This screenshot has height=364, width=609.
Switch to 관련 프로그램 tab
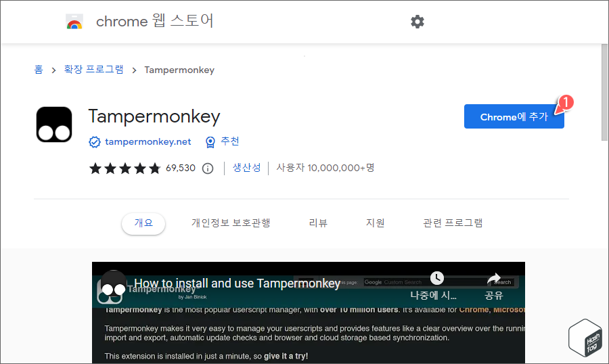coord(453,223)
